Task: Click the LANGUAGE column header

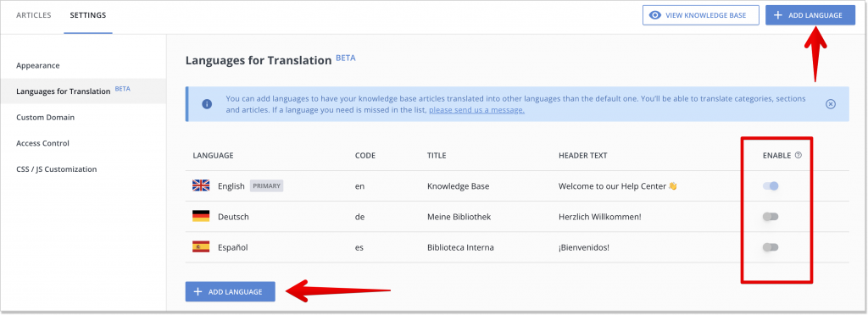Action: (x=213, y=155)
